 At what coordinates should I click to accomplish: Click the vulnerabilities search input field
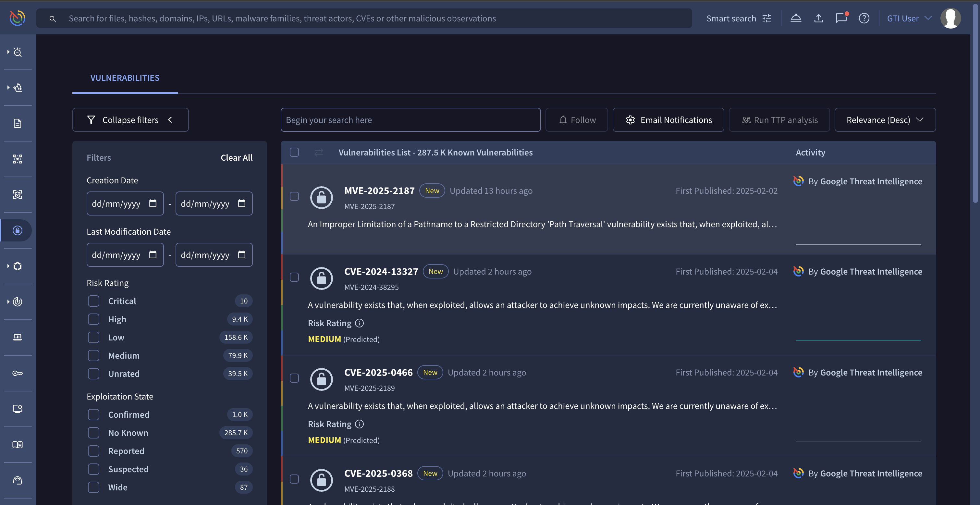coord(410,120)
